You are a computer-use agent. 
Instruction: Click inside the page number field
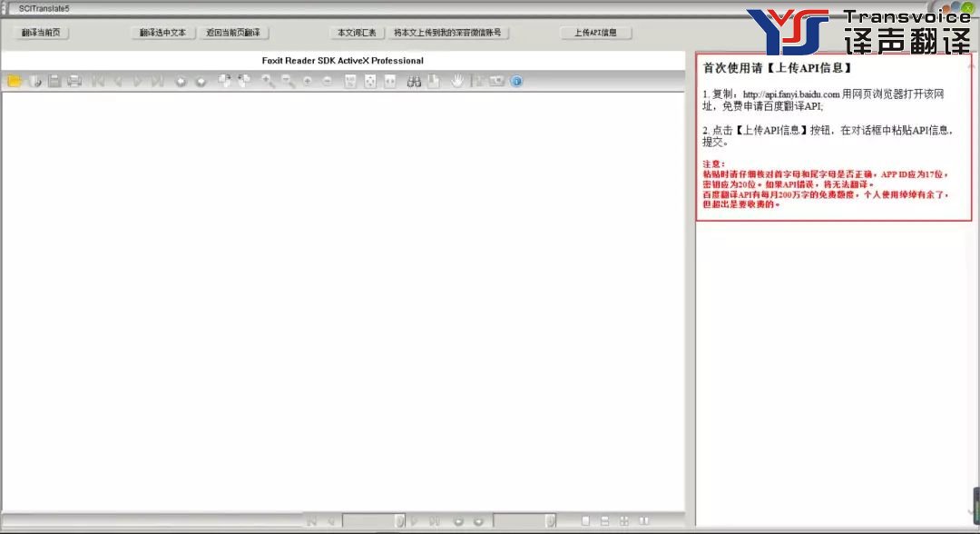tap(368, 521)
